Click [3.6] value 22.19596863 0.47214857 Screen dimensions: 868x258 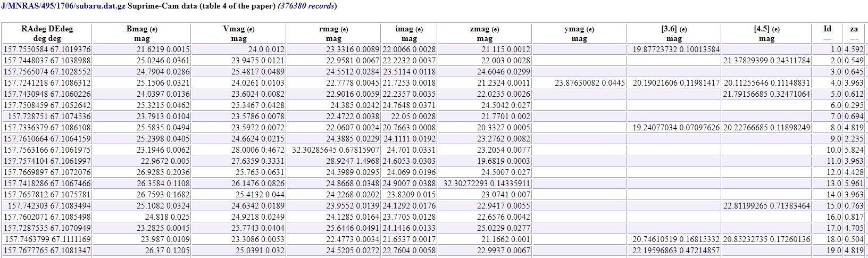(676, 251)
